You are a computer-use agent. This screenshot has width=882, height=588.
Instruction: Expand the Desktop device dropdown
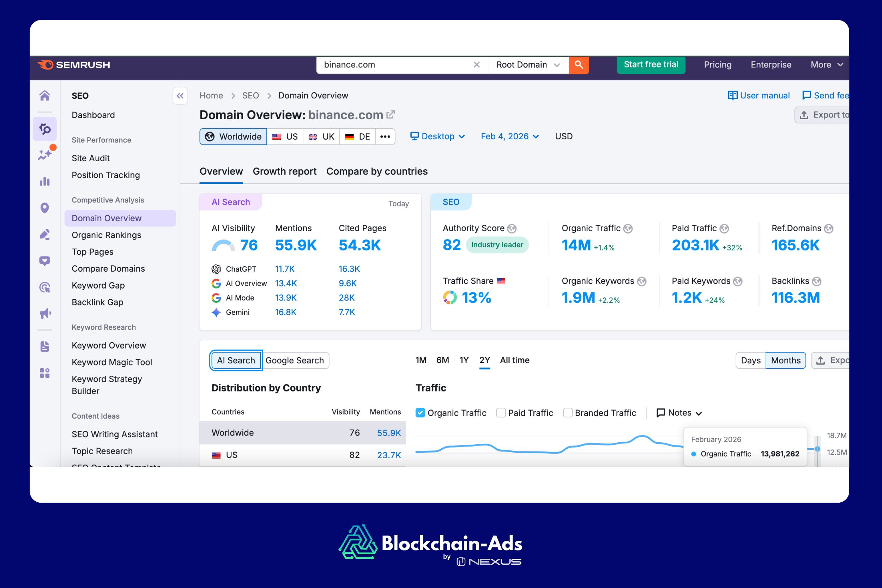437,137
